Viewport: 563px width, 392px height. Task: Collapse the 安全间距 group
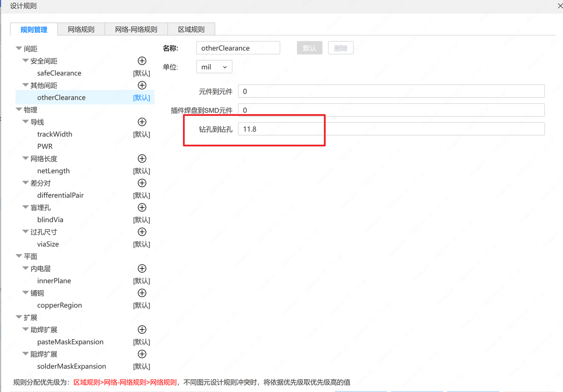point(26,61)
